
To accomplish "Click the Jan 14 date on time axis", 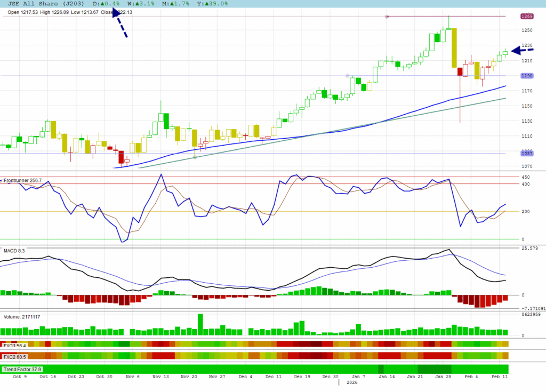I will click(387, 376).
